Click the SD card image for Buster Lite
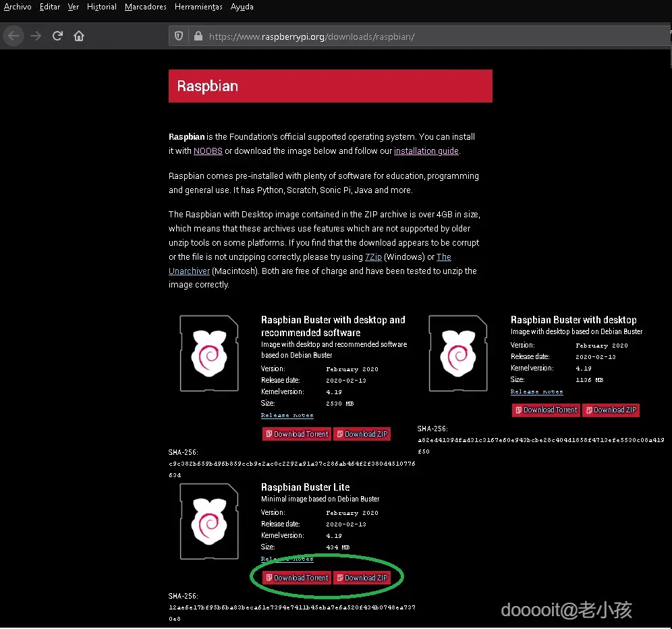This screenshot has width=672, height=629. (x=209, y=522)
